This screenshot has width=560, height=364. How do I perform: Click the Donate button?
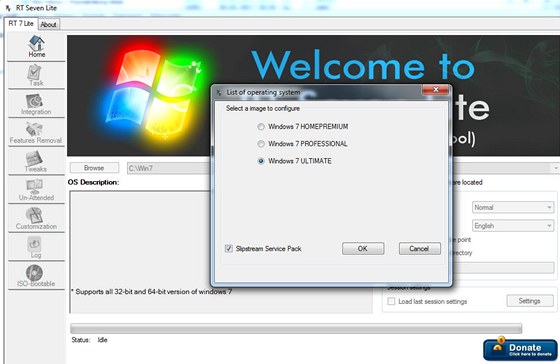[x=520, y=350]
